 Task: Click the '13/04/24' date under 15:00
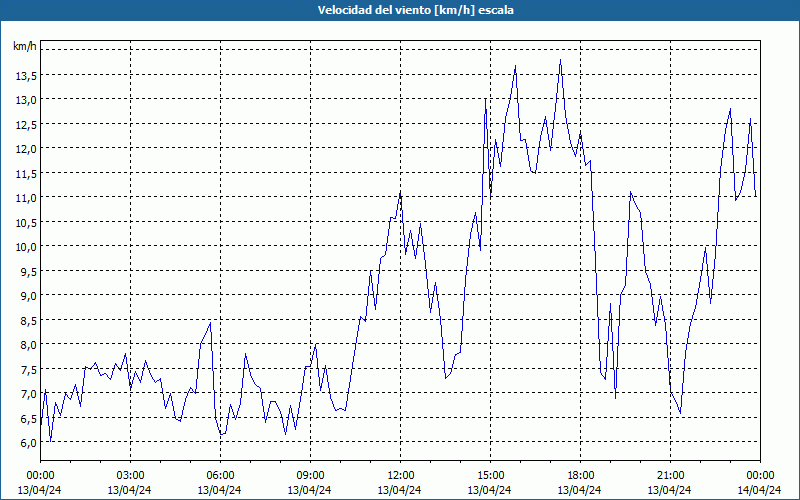tap(490, 490)
